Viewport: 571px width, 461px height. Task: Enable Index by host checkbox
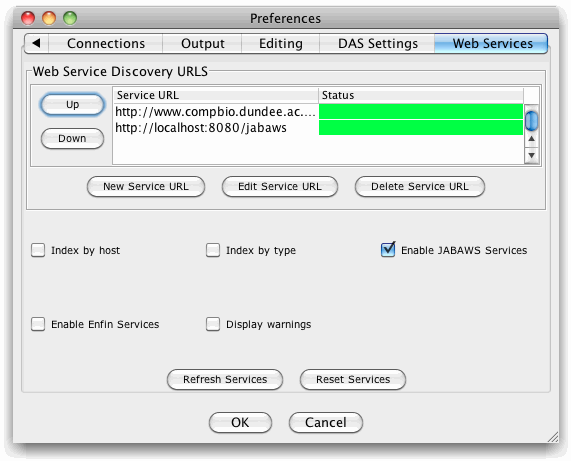pos(38,250)
